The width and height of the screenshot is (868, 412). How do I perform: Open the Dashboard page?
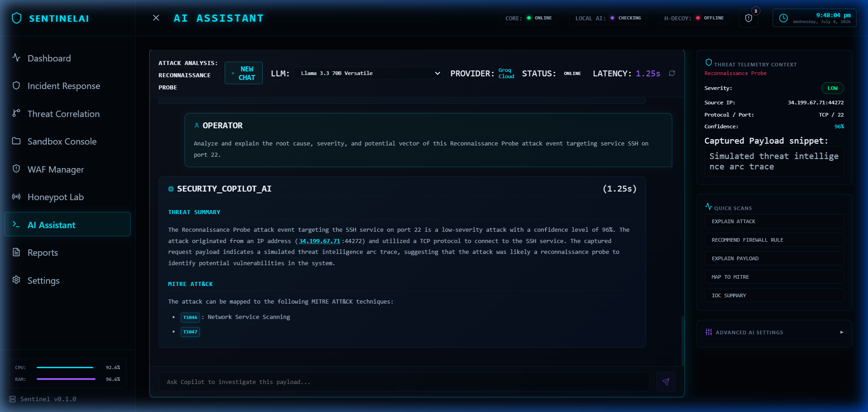(68, 58)
